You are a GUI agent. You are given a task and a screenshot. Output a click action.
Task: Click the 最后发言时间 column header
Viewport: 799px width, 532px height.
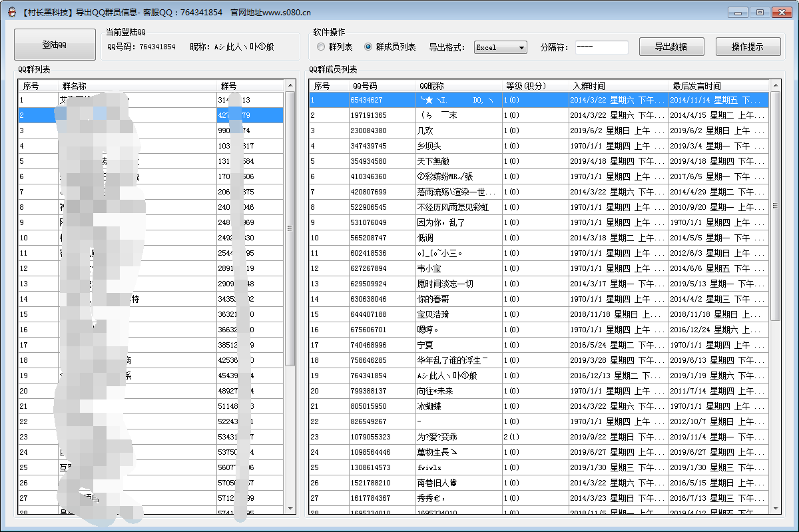tap(718, 86)
